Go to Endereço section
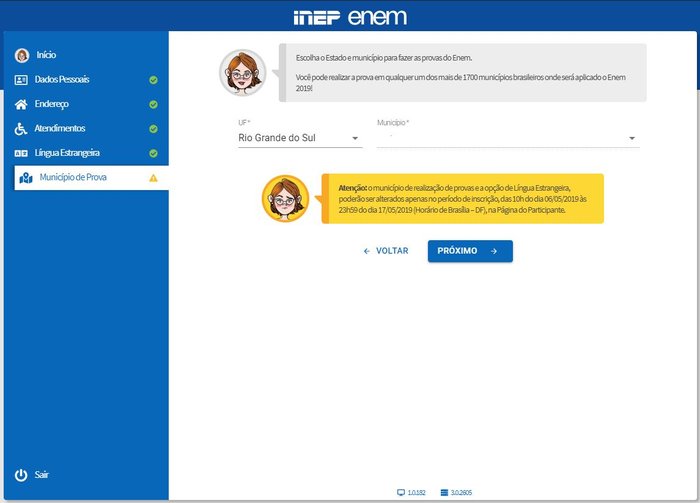 pyautogui.click(x=86, y=104)
